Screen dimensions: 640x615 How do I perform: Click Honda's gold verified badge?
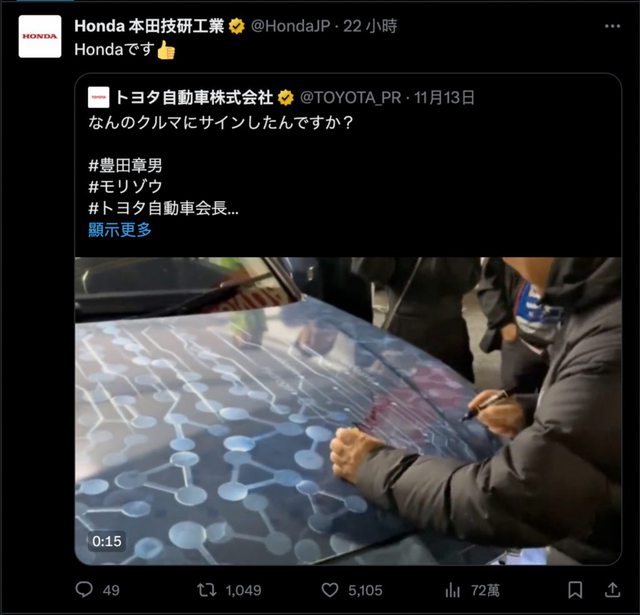[237, 27]
